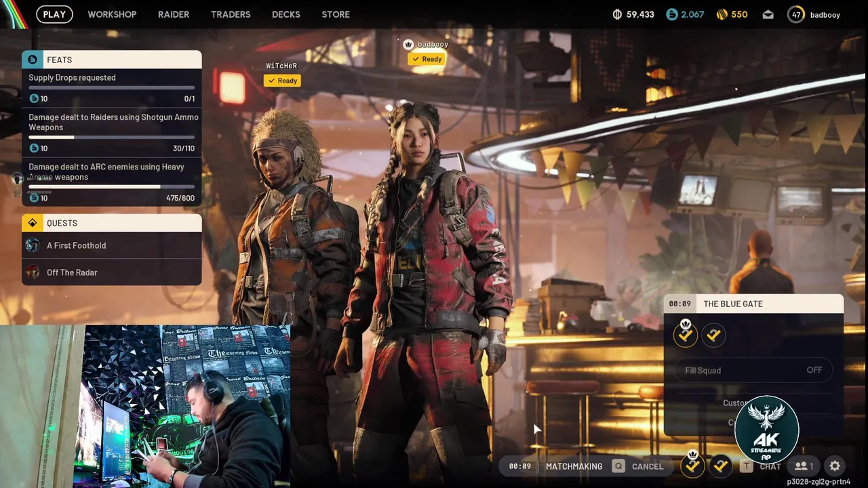Image resolution: width=868 pixels, height=488 pixels.
Task: Click the FEATS header icon
Action: tap(33, 60)
